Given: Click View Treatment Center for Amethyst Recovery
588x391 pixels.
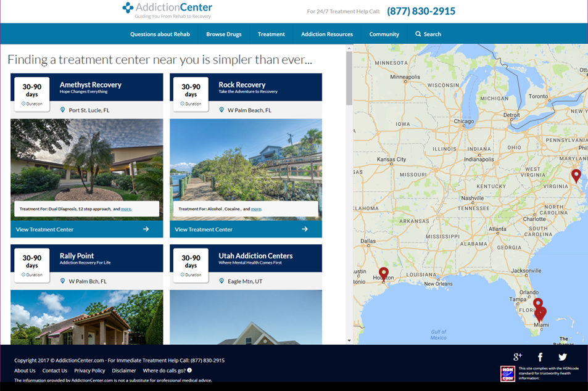Looking at the screenshot, I should [x=86, y=229].
